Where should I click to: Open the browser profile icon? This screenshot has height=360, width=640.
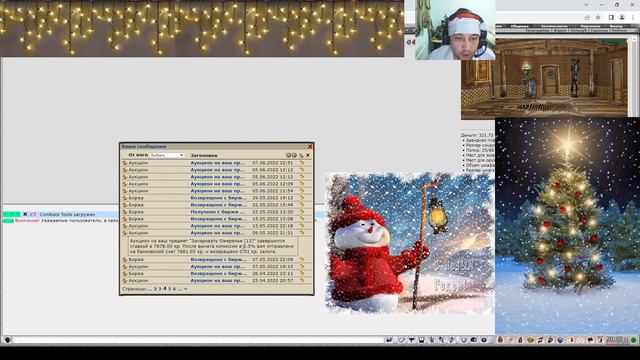click(x=622, y=18)
